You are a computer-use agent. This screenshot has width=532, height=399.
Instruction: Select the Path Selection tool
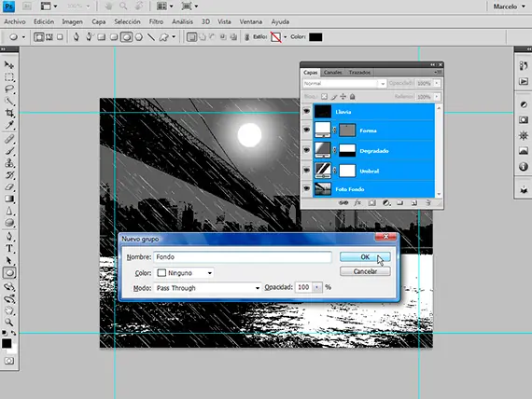pos(9,260)
